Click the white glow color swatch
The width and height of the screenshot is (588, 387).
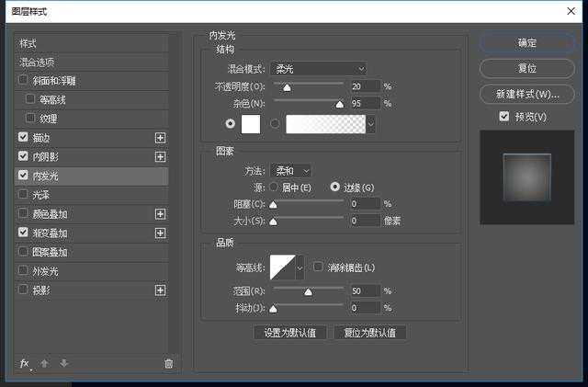coord(251,124)
